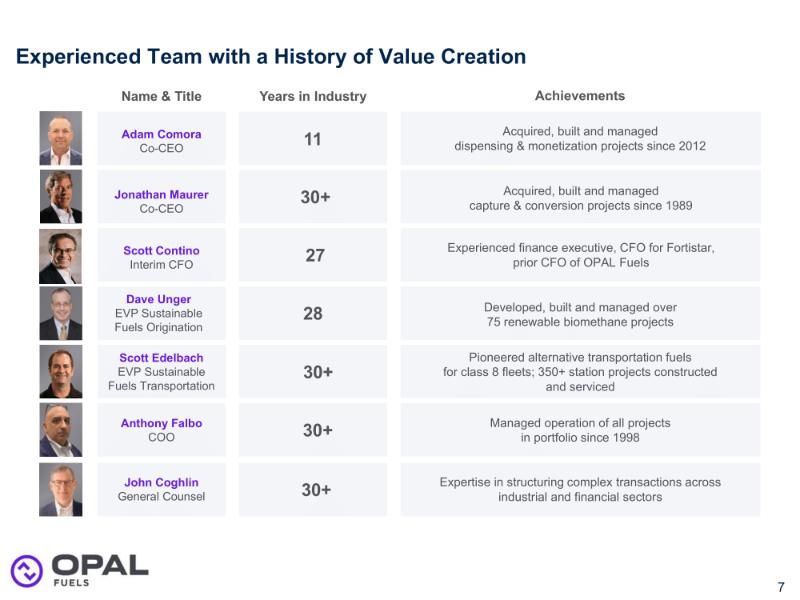Click Anthony Falbo's headshot
The image size is (800, 600).
pos(60,430)
